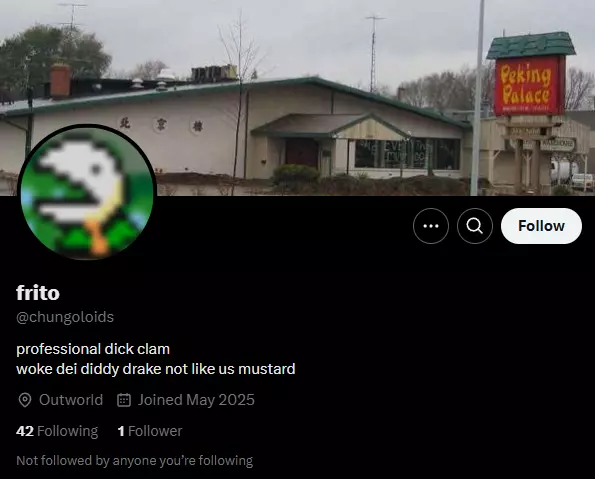595x479 pixels.
Task: Click the number 42 following count
Action: [25, 431]
